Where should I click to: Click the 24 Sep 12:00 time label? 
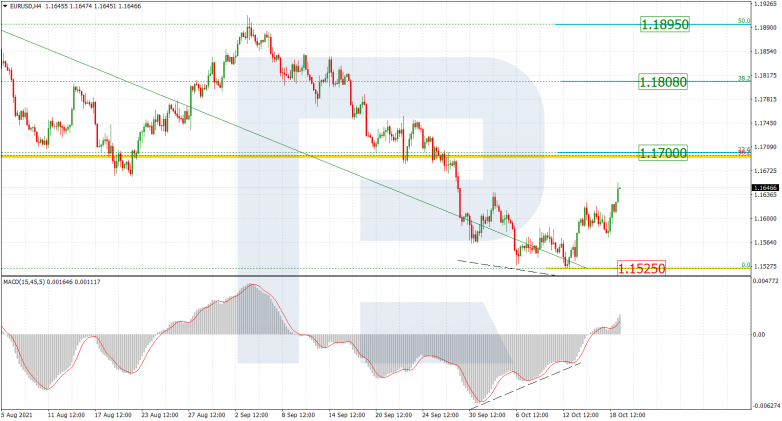[x=441, y=415]
